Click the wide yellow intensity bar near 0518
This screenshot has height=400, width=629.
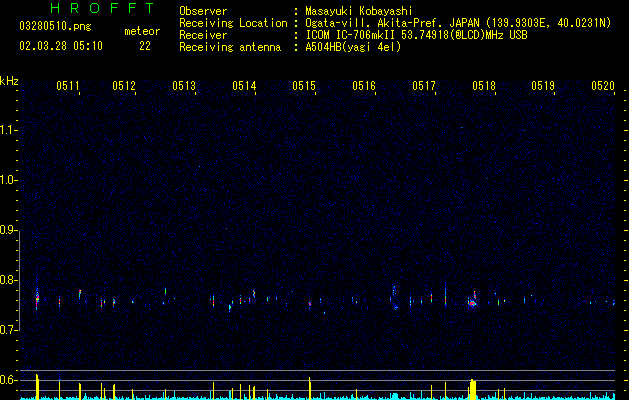[x=473, y=390]
